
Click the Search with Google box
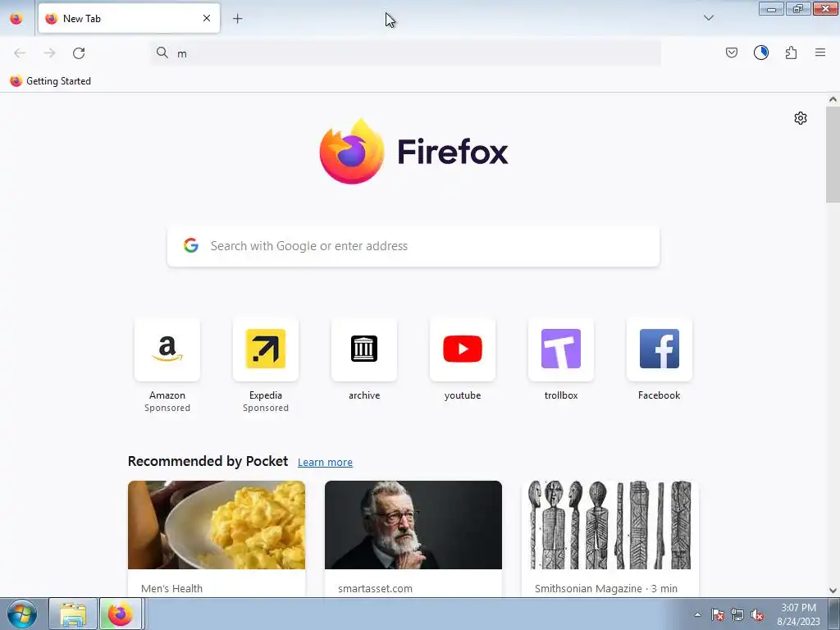click(413, 246)
